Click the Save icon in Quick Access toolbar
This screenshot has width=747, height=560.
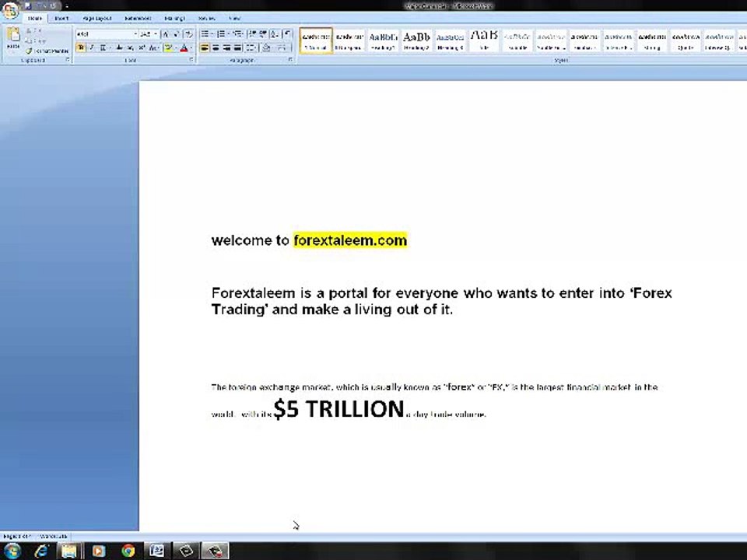28,5
